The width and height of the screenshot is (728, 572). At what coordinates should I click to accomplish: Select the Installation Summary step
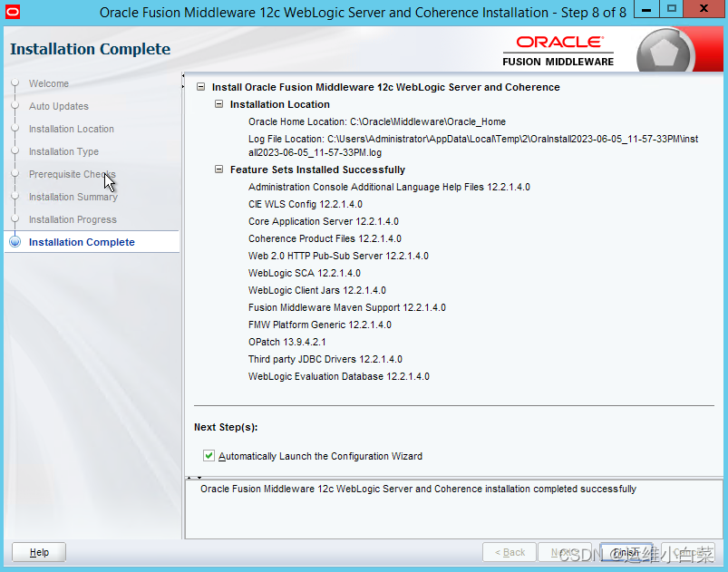(x=73, y=197)
